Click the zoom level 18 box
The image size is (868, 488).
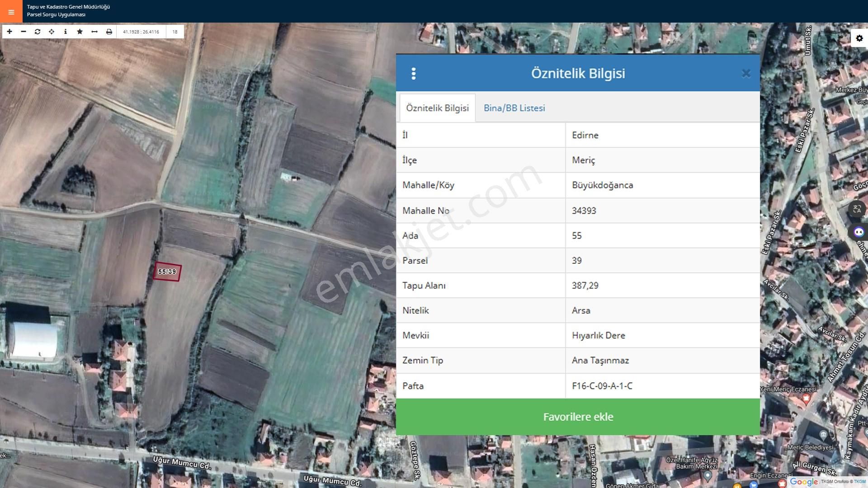point(175,32)
